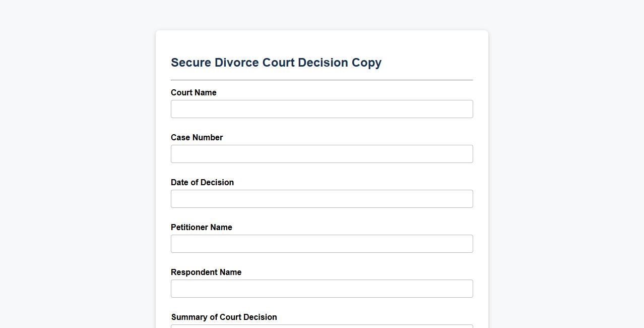Focus the Court Name input field

tap(321, 109)
